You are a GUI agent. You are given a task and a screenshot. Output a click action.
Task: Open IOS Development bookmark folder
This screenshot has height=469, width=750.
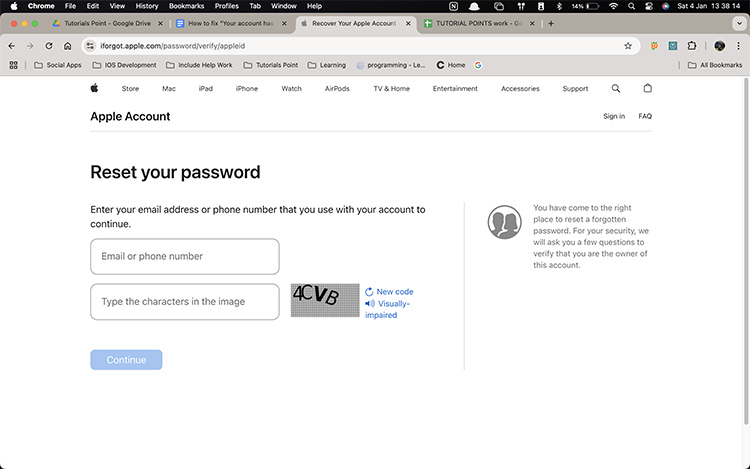tap(124, 65)
